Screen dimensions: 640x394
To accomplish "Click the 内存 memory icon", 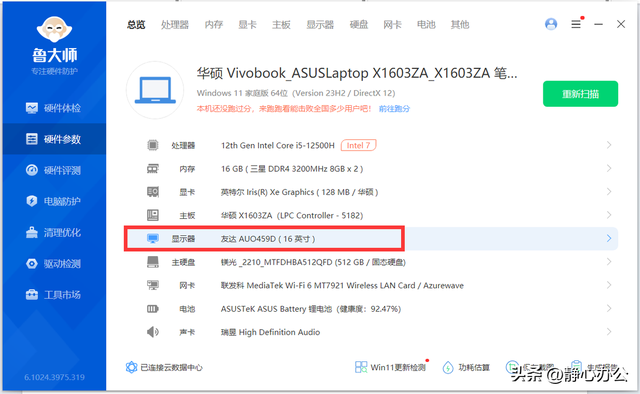I will click(153, 169).
